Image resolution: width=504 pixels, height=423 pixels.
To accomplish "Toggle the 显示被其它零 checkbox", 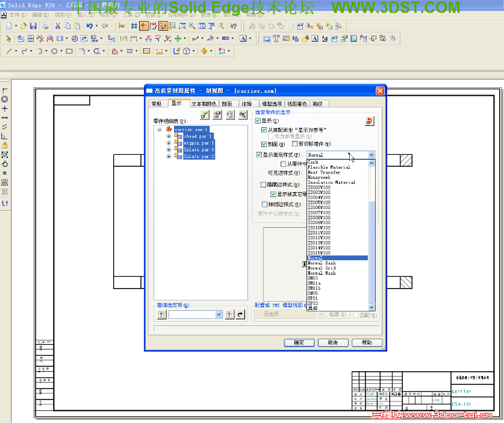I will (x=273, y=194).
